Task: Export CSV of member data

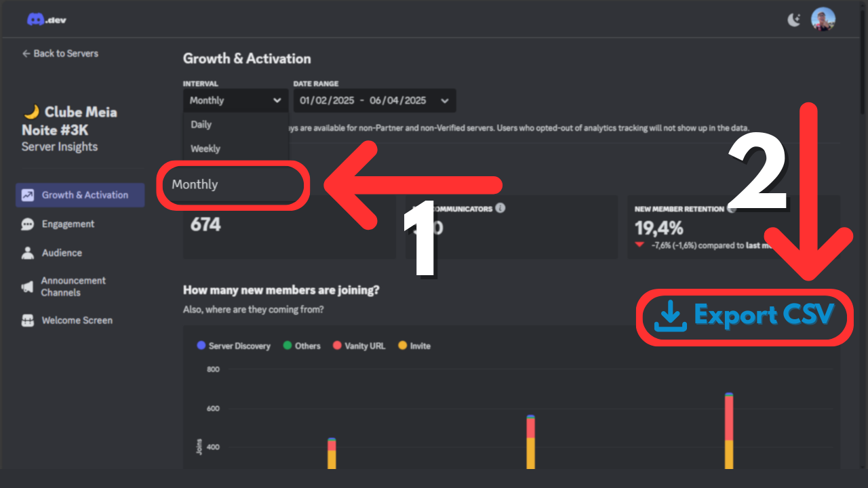Action: click(744, 316)
